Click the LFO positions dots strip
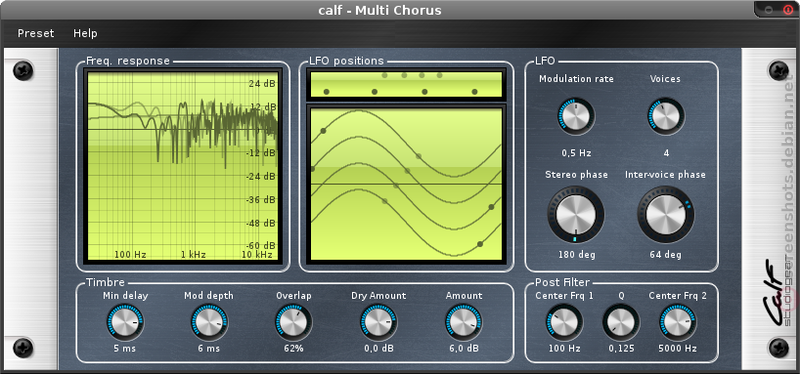The height and width of the screenshot is (374, 800). click(406, 84)
